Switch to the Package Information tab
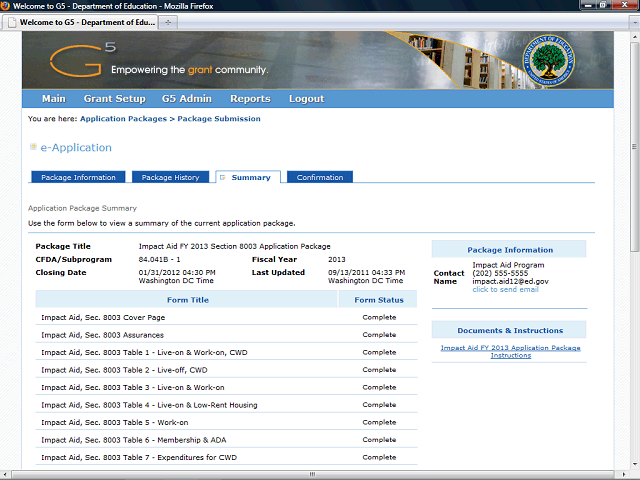640x480 pixels. (x=78, y=178)
